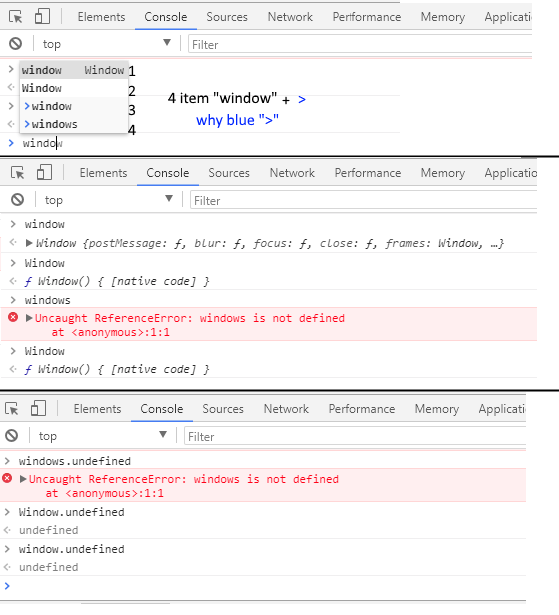Image resolution: width=559 pixels, height=615 pixels.
Task: Click '<anonymous>:1:1' location in bottom panel error
Action: pyautogui.click(x=115, y=493)
